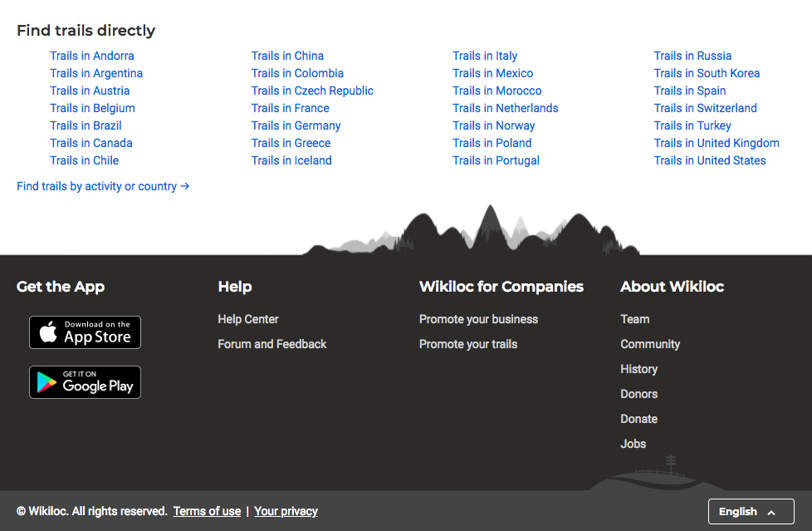Click Promote your trails
Image resolution: width=812 pixels, height=531 pixels.
[468, 344]
